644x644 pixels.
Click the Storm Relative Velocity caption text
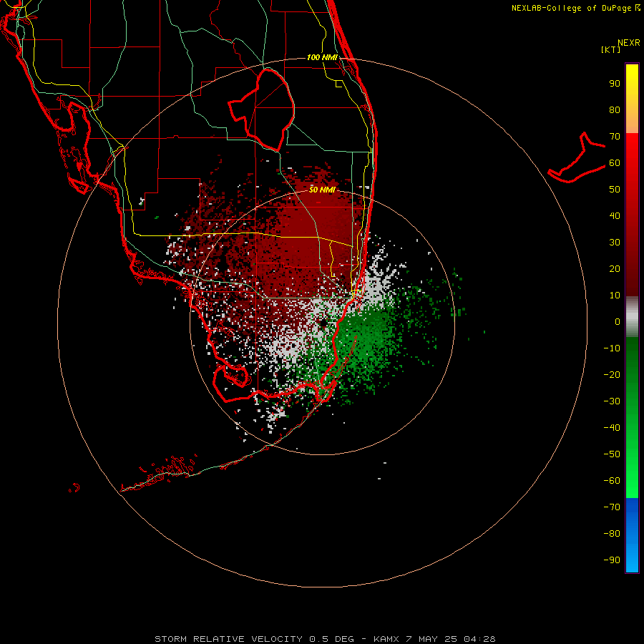pos(325,639)
